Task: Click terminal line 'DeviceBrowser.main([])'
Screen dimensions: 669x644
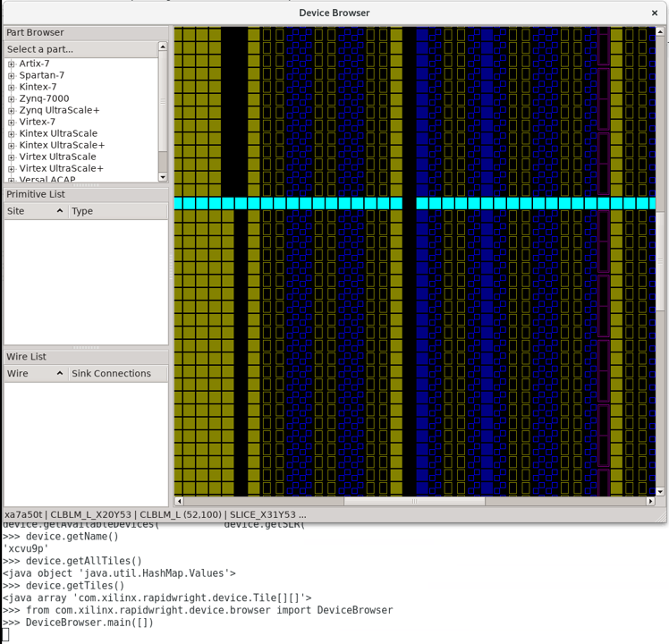Action: point(89,623)
